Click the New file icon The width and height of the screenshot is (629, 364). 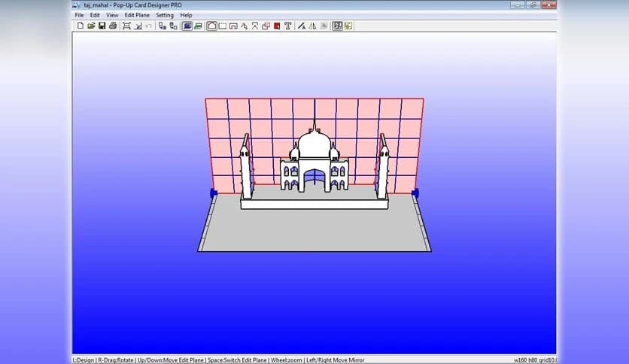81,26
